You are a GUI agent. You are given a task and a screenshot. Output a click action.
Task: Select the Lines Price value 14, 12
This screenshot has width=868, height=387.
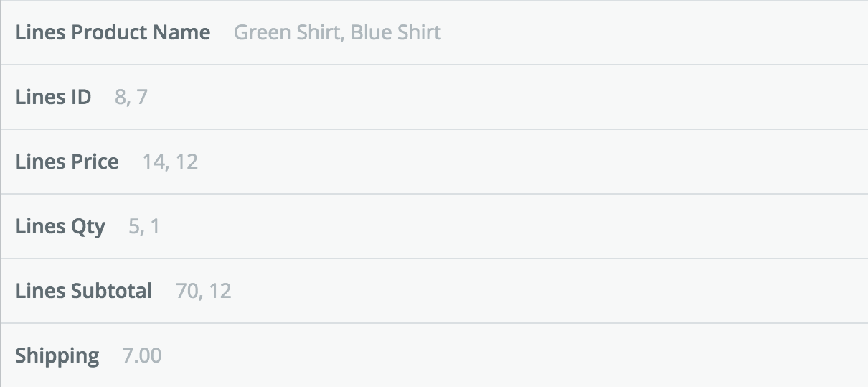click(169, 162)
